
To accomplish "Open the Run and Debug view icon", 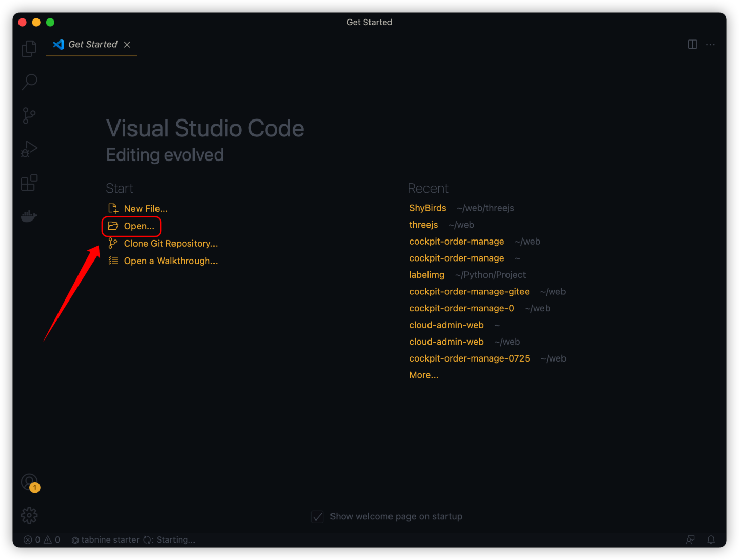I will [x=29, y=149].
